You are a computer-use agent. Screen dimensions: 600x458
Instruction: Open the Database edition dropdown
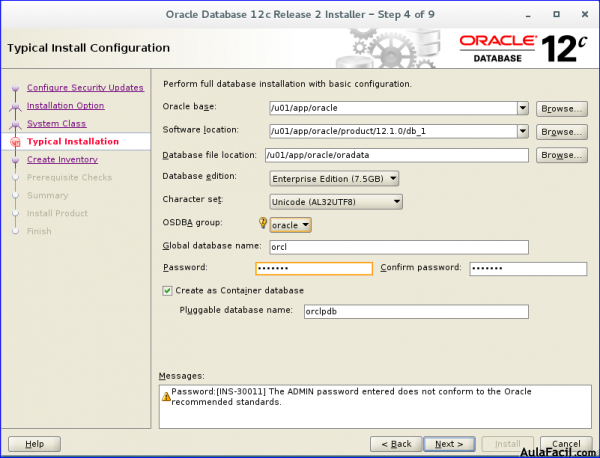point(334,179)
